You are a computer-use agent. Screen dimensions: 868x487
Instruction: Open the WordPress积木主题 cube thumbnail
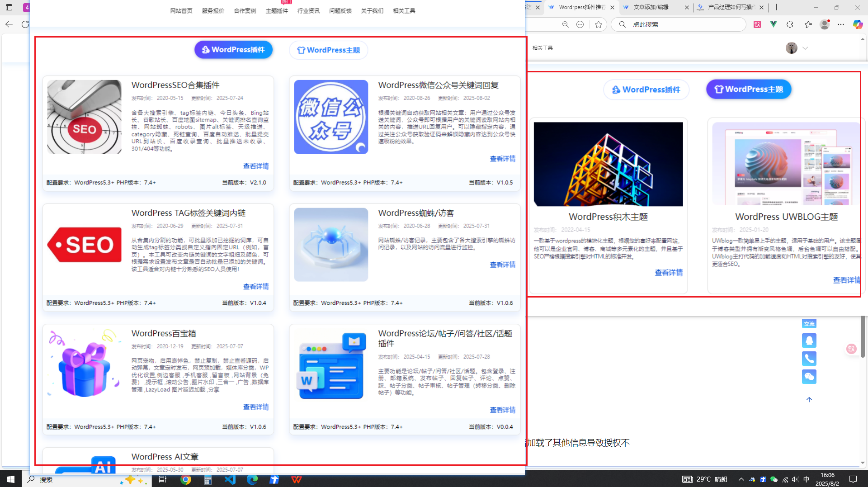tap(608, 164)
